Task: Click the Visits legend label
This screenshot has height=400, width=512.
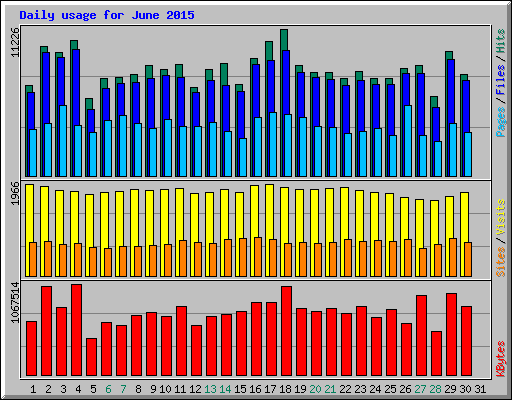Action: click(x=501, y=218)
